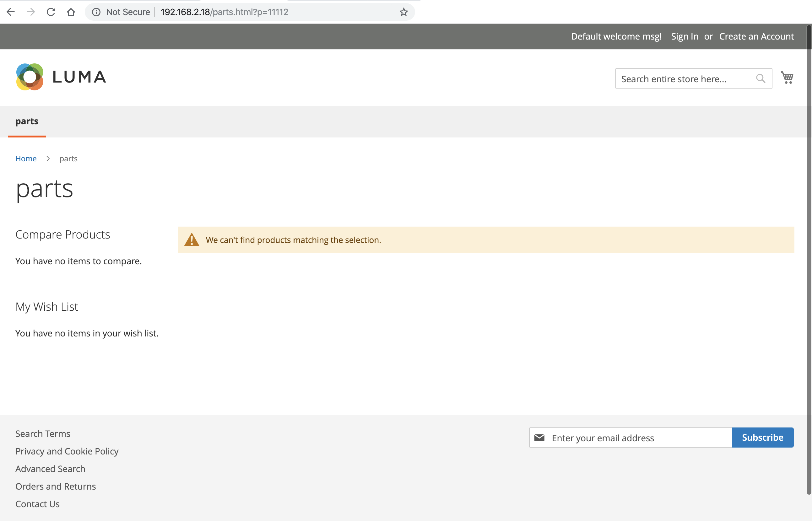The height and width of the screenshot is (521, 812).
Task: Open the parts navigation menu item
Action: (x=27, y=121)
